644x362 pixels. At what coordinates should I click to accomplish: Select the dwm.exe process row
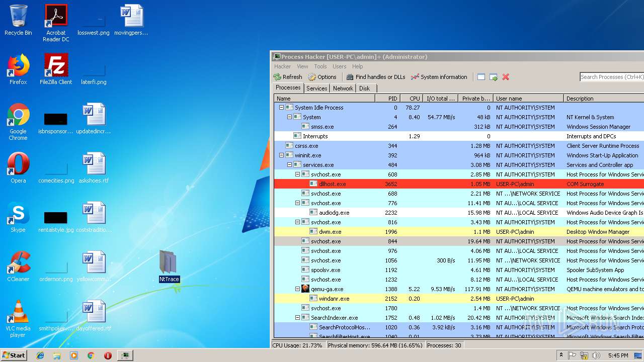(x=459, y=232)
